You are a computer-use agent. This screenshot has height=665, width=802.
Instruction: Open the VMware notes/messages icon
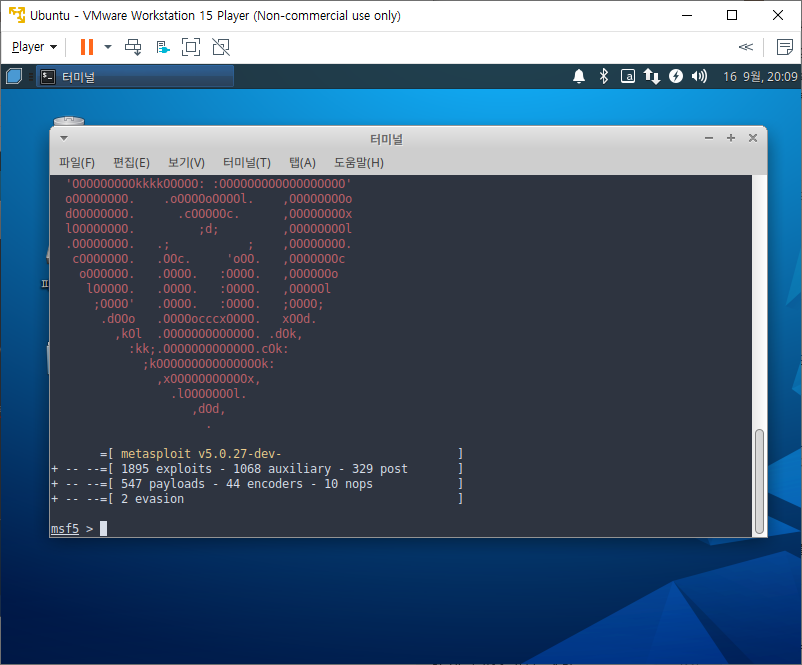pyautogui.click(x=784, y=47)
